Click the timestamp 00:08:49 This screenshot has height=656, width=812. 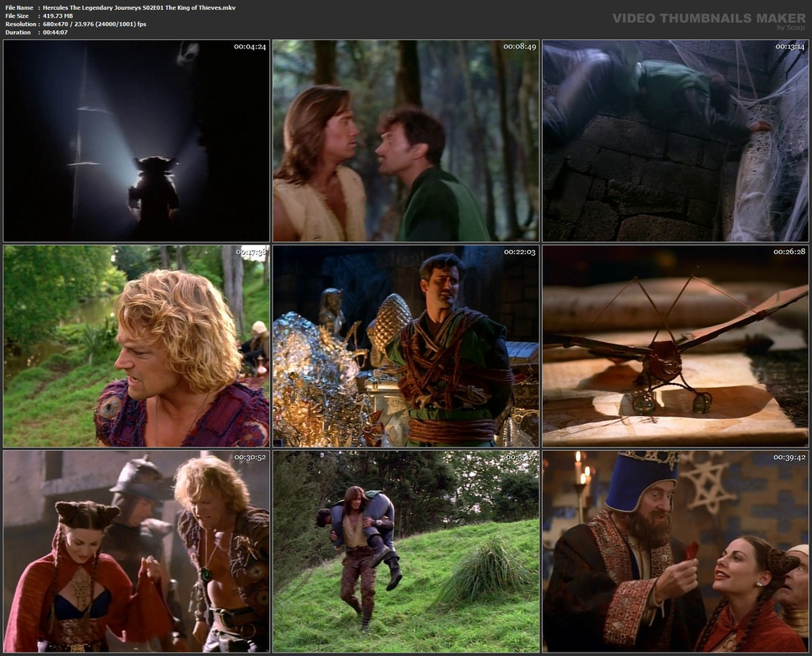pos(519,47)
